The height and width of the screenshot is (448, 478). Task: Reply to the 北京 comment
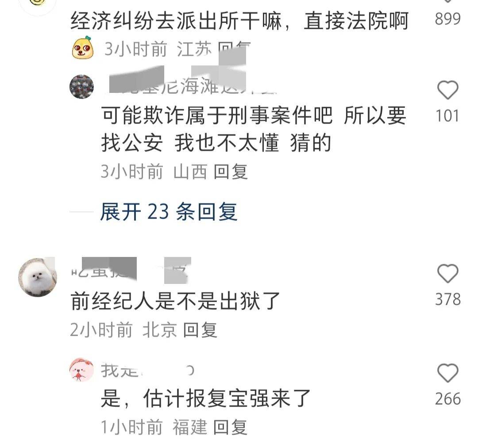pyautogui.click(x=200, y=330)
